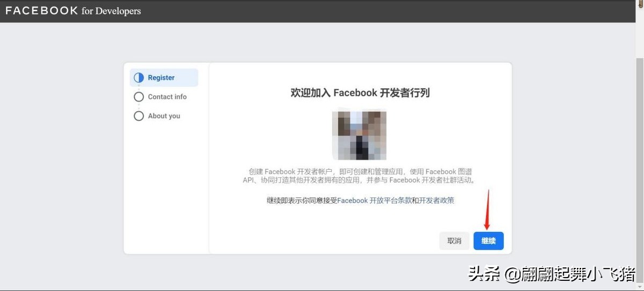The height and width of the screenshot is (291, 644).
Task: Click the FACEBOOK for Developers logo
Action: (x=73, y=11)
